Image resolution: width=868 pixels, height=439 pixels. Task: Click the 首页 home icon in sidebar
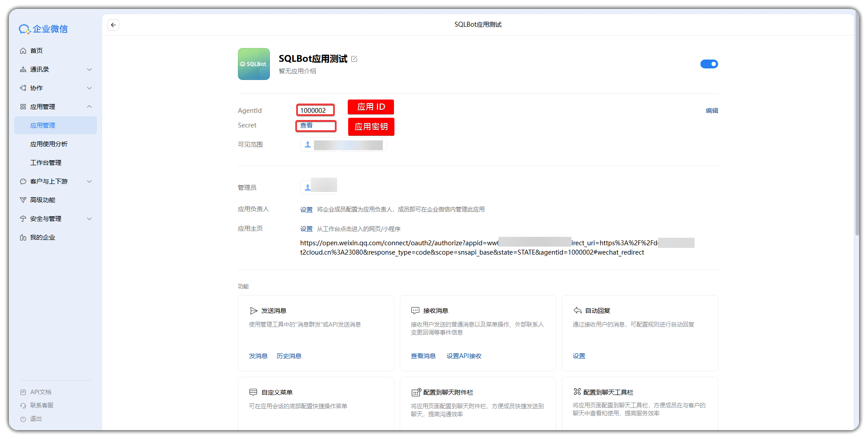[x=24, y=51]
